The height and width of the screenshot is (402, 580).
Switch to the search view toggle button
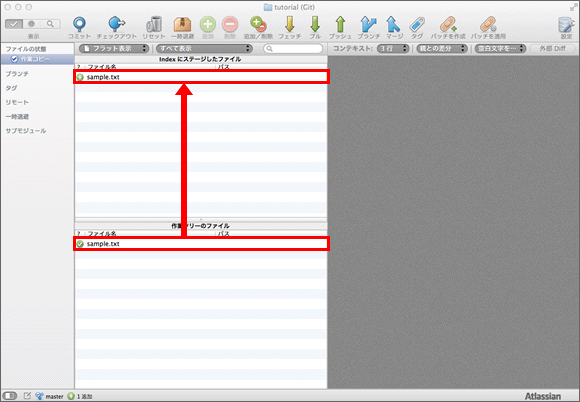(50, 24)
